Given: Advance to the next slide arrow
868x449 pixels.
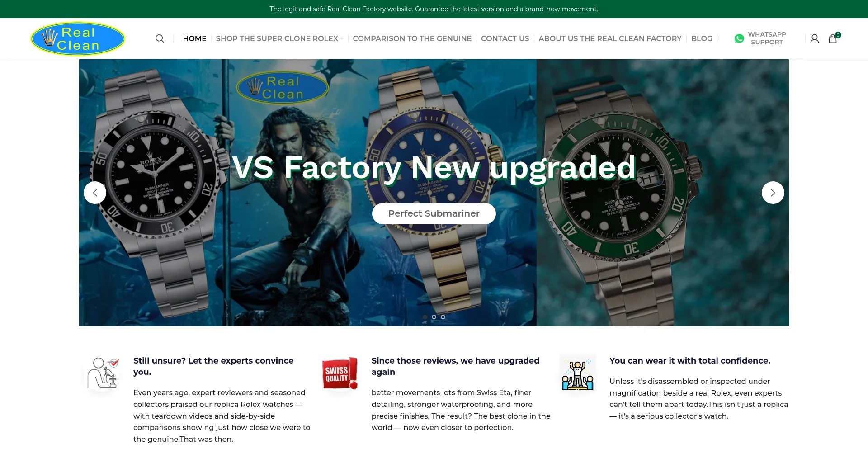Looking at the screenshot, I should [x=773, y=193].
